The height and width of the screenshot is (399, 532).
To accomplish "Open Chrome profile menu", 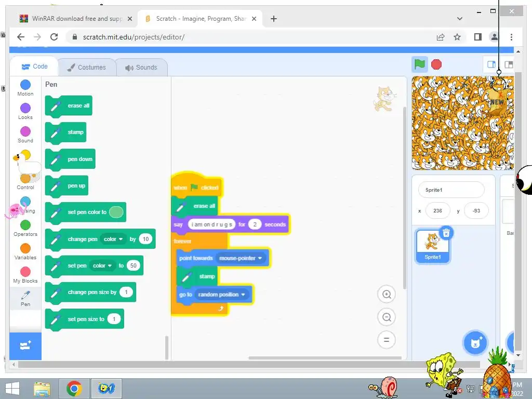I will click(495, 37).
